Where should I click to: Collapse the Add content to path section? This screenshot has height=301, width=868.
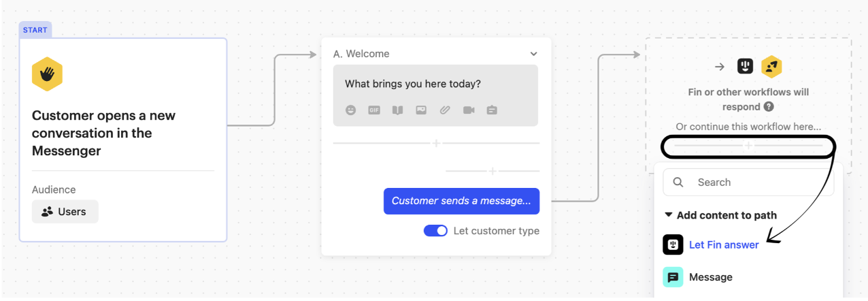click(x=669, y=215)
